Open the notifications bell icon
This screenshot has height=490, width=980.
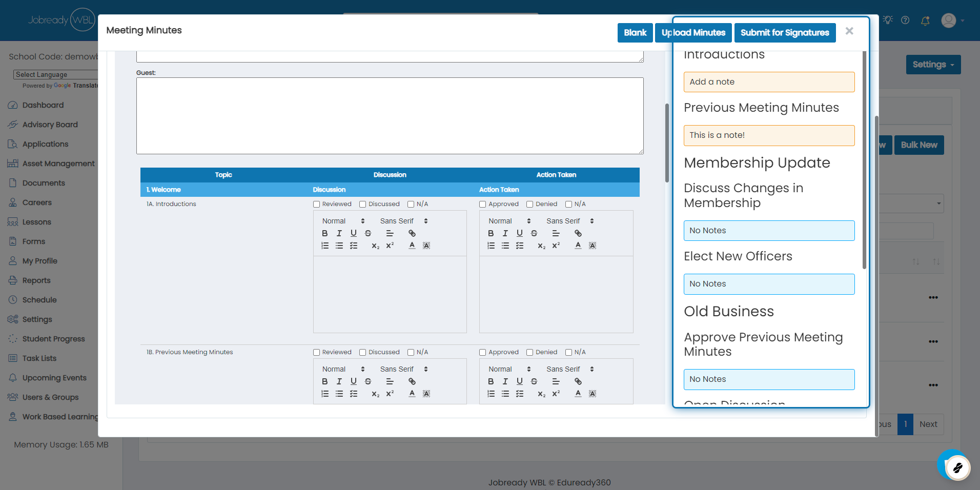click(x=925, y=21)
